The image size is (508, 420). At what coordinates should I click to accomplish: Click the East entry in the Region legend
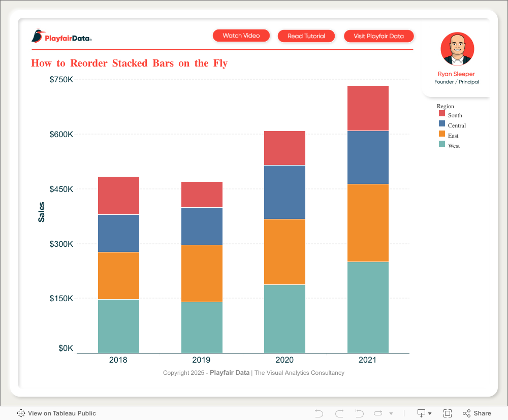(453, 136)
